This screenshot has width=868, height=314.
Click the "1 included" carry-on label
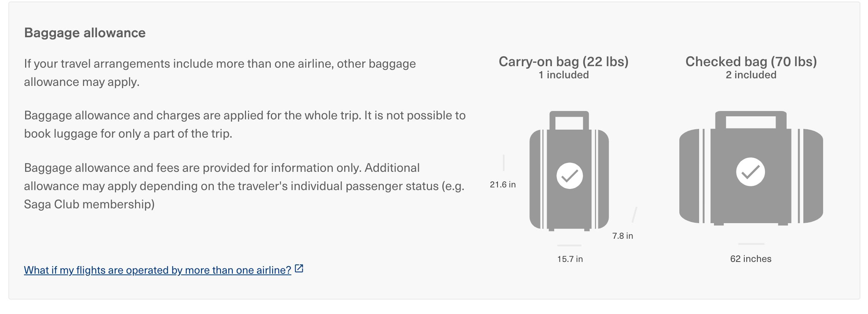tap(563, 75)
